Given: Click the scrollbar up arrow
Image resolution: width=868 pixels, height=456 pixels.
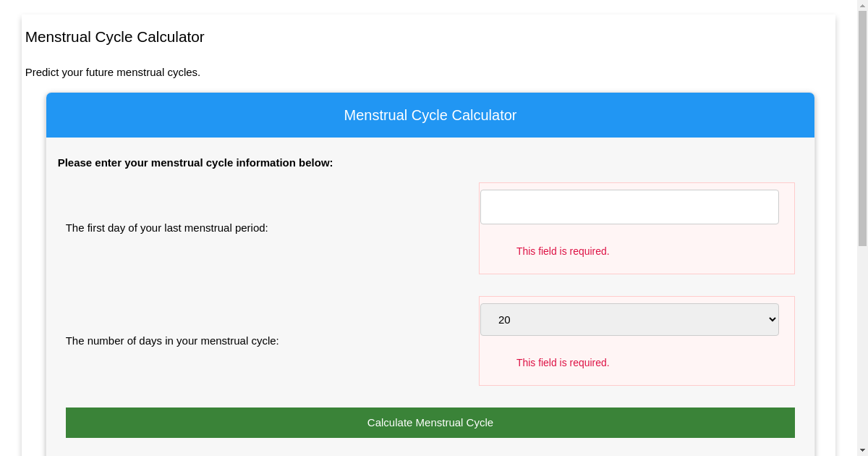Looking at the screenshot, I should 862,6.
